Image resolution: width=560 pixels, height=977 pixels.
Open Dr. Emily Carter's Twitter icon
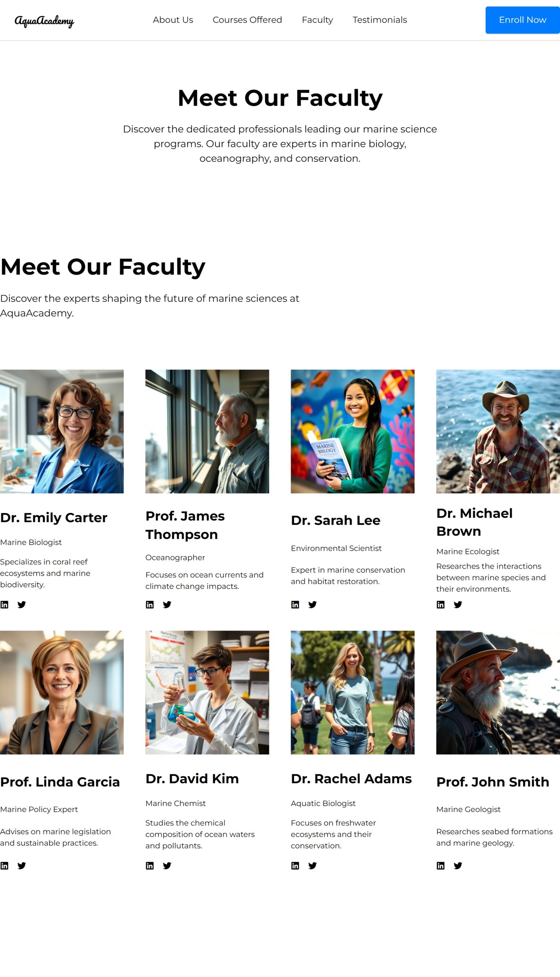click(21, 605)
